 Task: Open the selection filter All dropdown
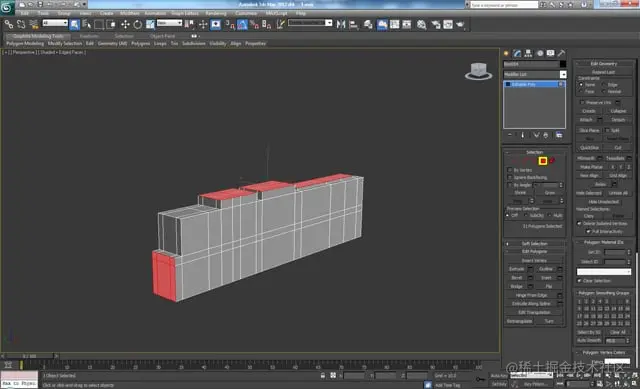(55, 23)
